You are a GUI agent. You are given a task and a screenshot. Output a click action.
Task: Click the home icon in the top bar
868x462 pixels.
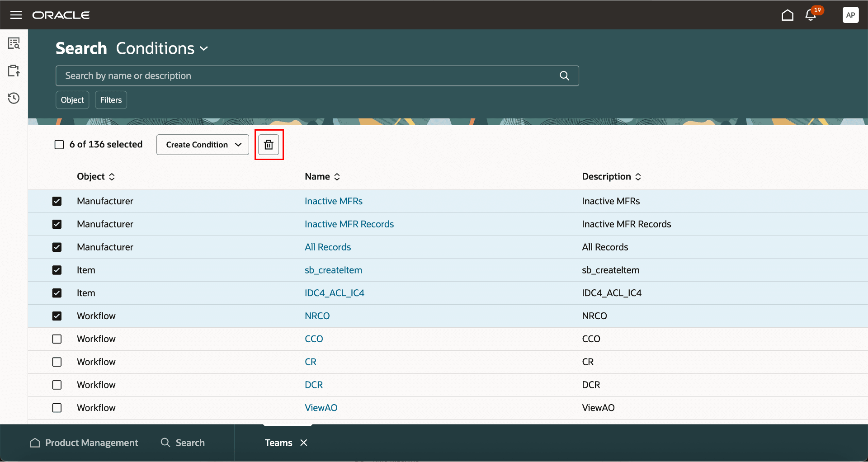pos(787,14)
